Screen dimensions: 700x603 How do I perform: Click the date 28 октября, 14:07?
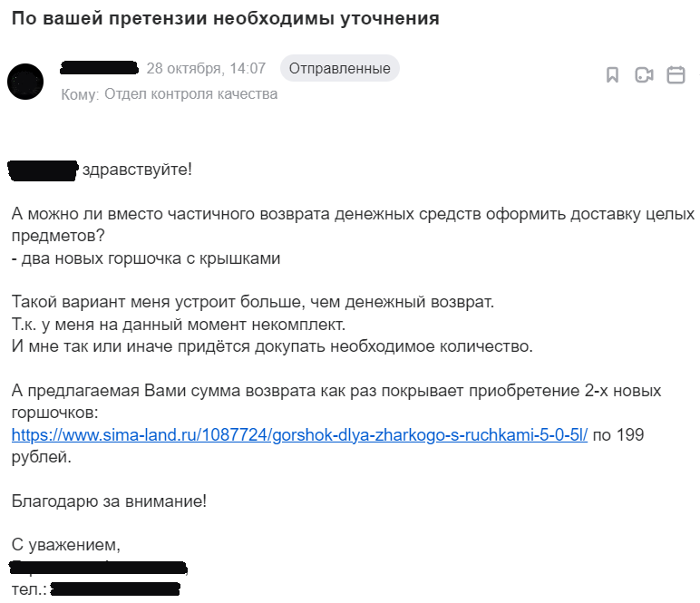click(206, 69)
